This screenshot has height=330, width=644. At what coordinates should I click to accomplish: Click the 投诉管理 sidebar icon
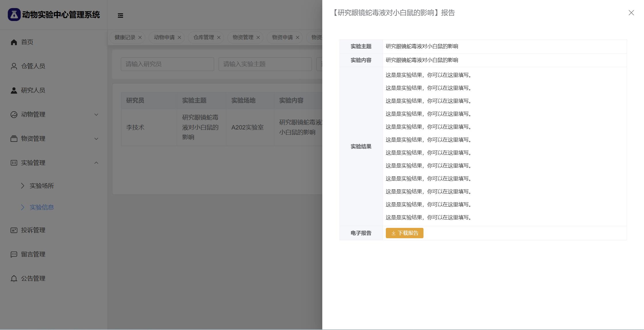[x=14, y=230]
